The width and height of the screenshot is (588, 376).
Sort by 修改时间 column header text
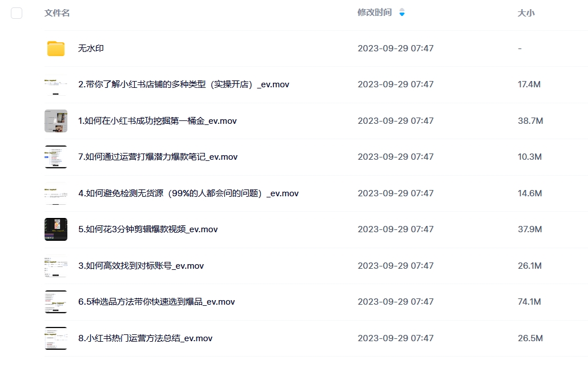tap(374, 13)
